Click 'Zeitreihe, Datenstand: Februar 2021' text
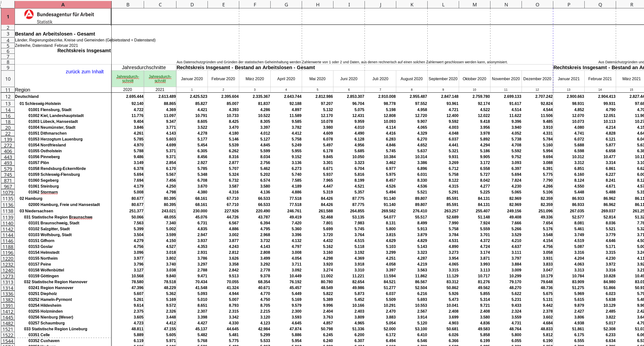 coord(47,45)
